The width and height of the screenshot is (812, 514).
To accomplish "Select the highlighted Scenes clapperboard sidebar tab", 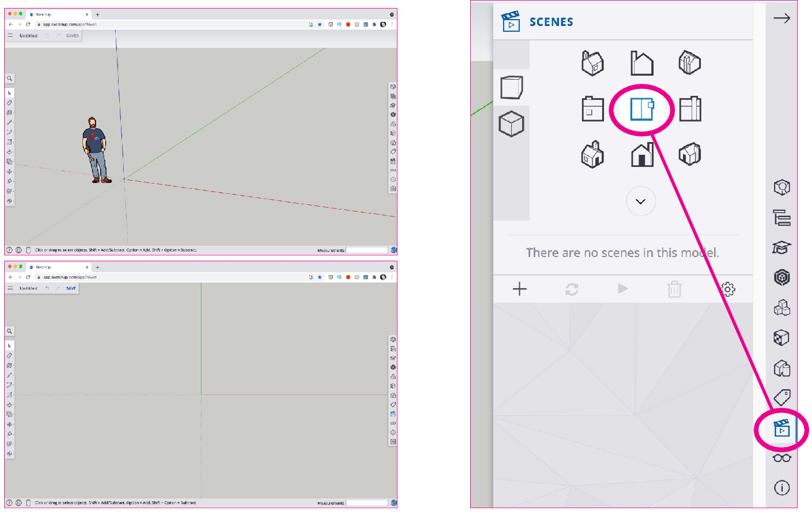I will (782, 428).
